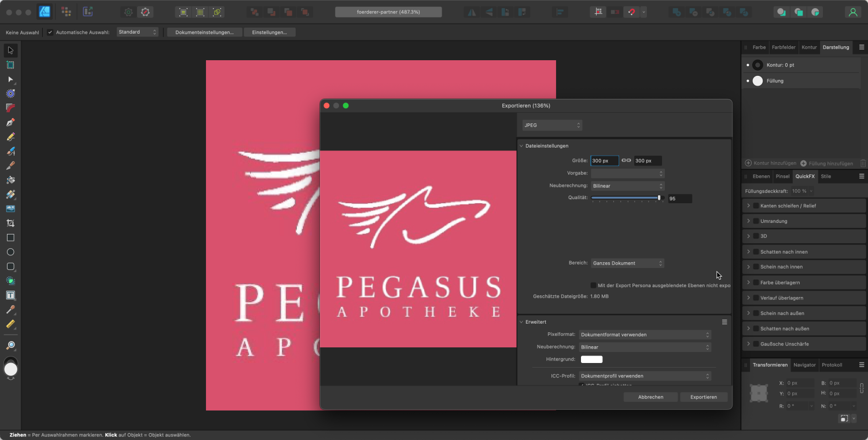Click the Abbrechen button

click(650, 397)
